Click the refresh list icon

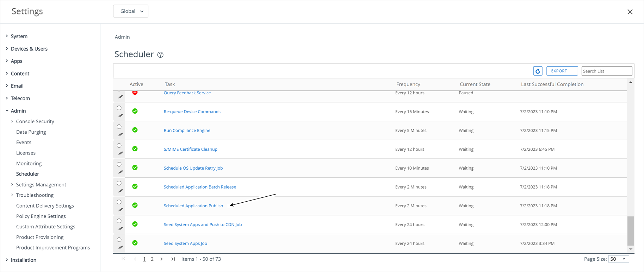click(x=538, y=71)
